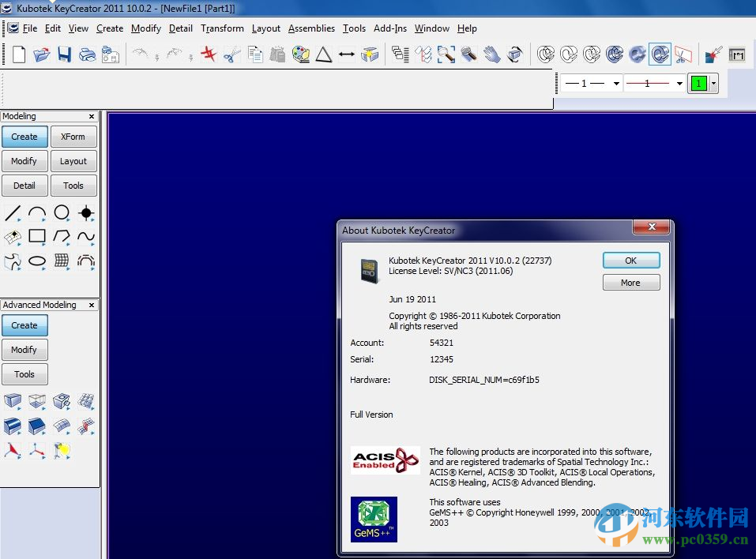Click the red plane with axes icon
Image resolution: width=756 pixels, height=559 pixels.
tap(13, 451)
